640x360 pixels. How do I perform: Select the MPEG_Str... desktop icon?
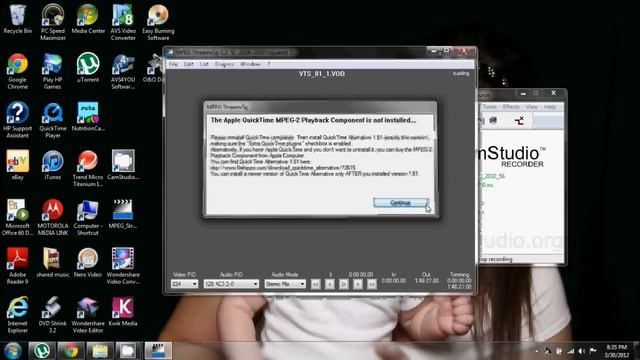[123, 213]
